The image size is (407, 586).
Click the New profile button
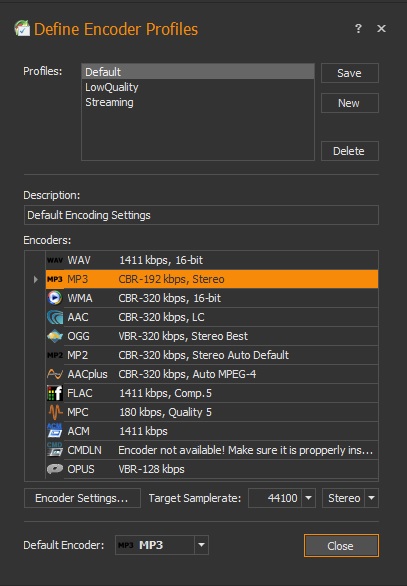point(350,103)
